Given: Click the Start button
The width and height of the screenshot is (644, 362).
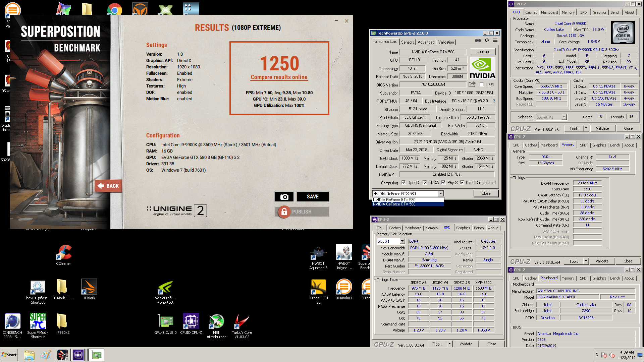Looking at the screenshot, I should (9, 355).
